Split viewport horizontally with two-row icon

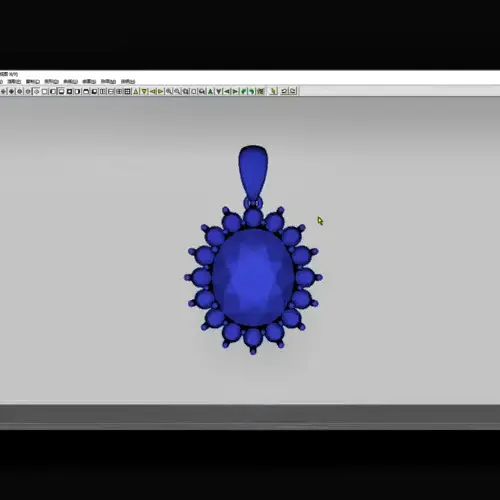tap(111, 91)
